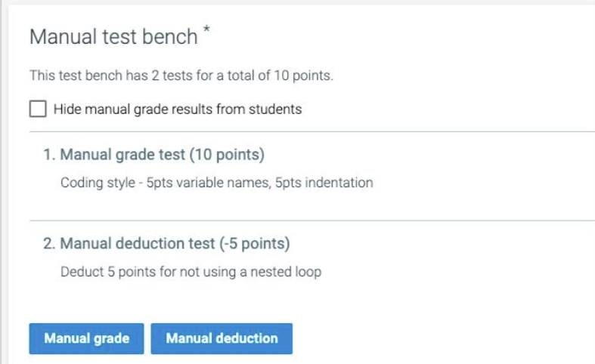This screenshot has width=595, height=364.
Task: Click the 'Manual test bench' heading
Action: point(113,37)
